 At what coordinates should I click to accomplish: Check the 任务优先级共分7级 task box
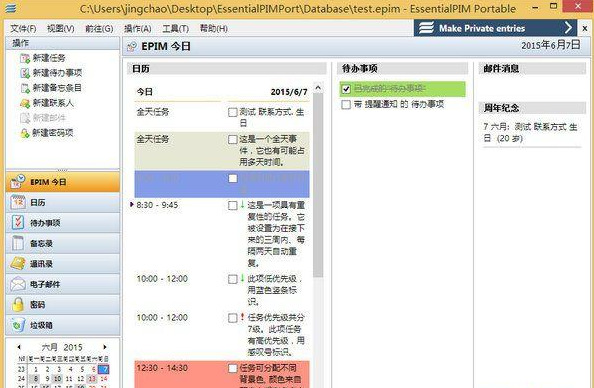(x=233, y=318)
